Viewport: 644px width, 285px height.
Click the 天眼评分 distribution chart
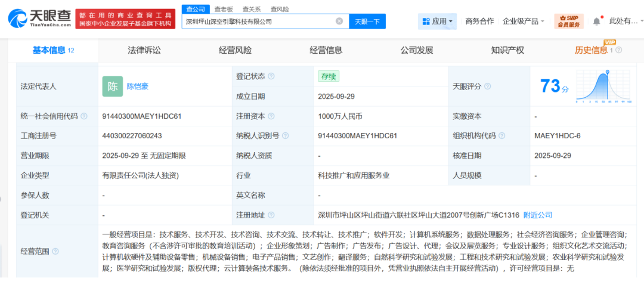pyautogui.click(x=603, y=86)
